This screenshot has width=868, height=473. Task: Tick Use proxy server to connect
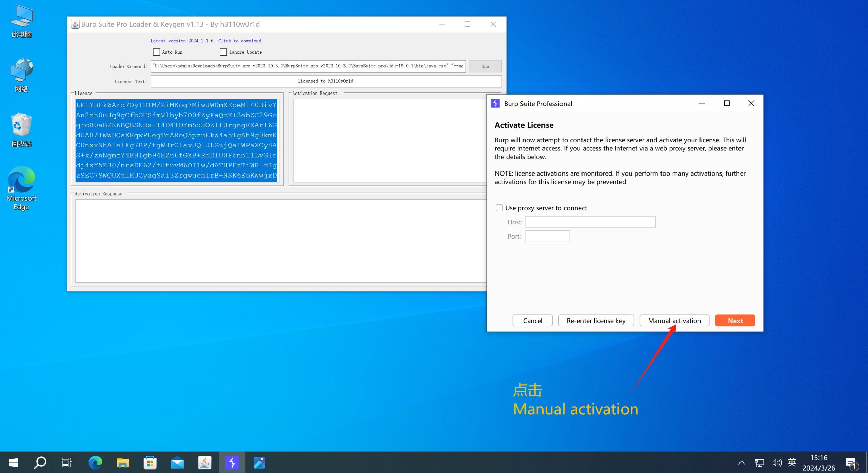coord(499,208)
